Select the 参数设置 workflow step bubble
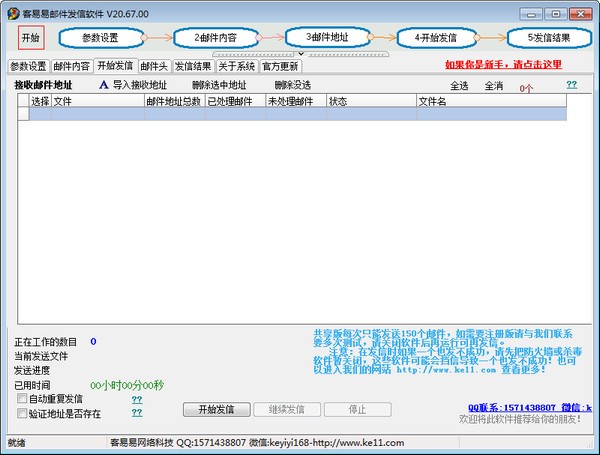Screen dimensions: 600x455 [x=99, y=37]
